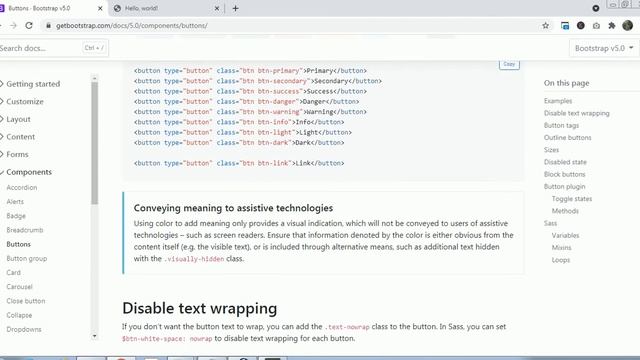Focus the Search docs field
Image resolution: width=640 pixels, height=360 pixels.
pyautogui.click(x=53, y=48)
